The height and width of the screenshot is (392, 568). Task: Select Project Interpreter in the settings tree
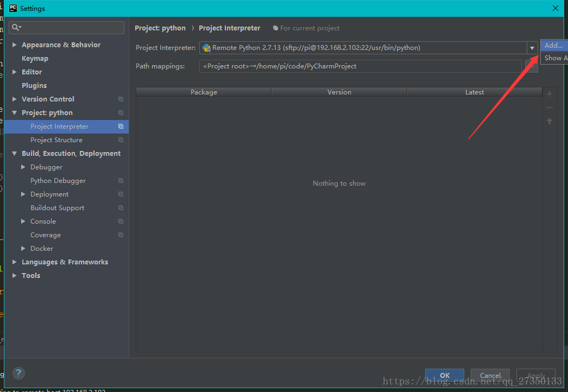59,127
